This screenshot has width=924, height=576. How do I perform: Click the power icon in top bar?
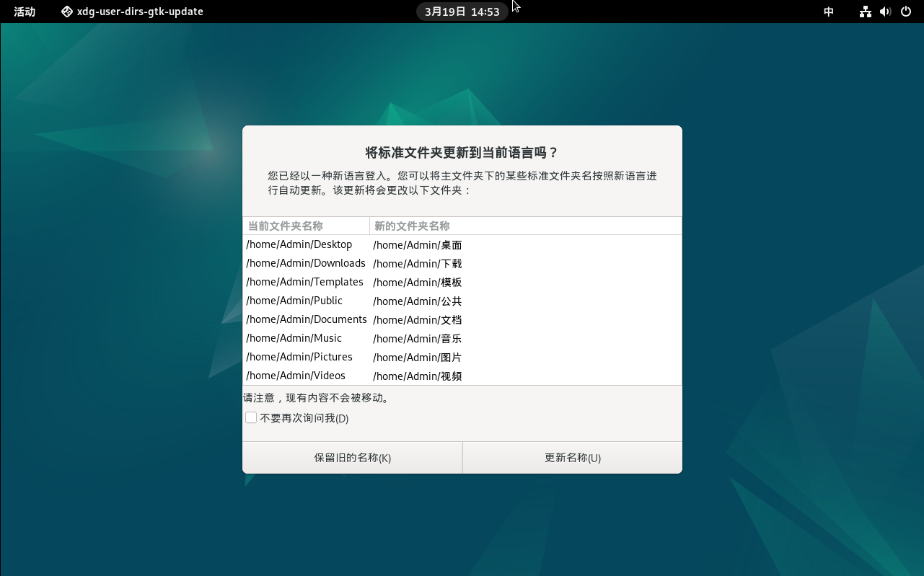[x=906, y=12]
